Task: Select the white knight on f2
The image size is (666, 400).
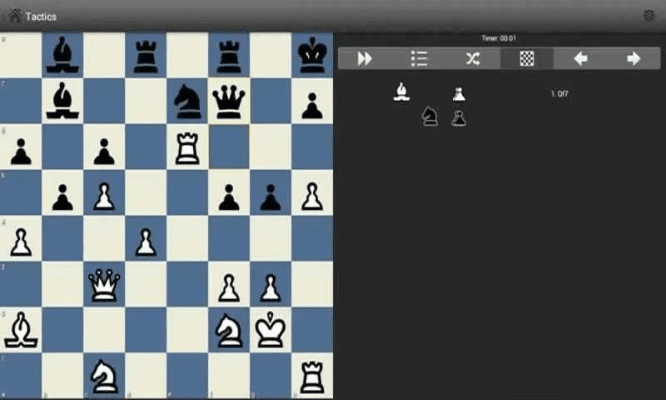Action: [229, 331]
